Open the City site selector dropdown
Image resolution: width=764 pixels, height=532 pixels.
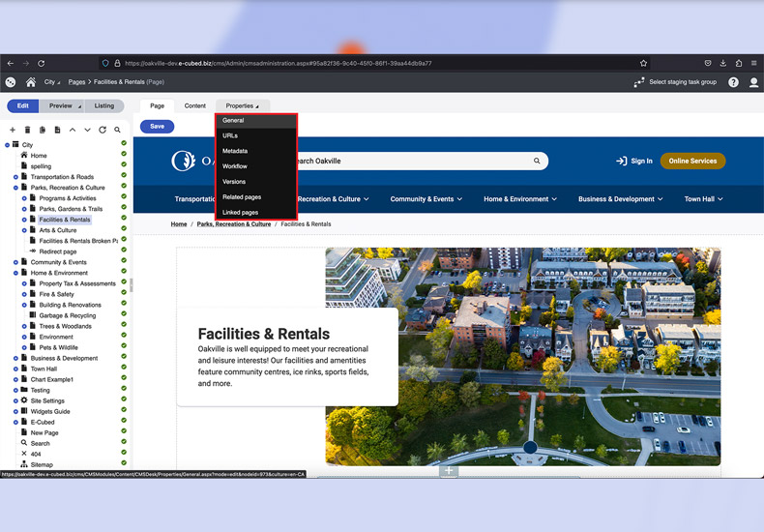[52, 82]
